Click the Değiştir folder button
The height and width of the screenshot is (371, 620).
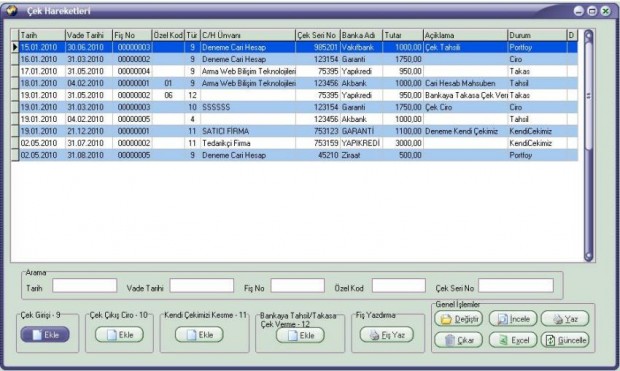click(x=459, y=319)
